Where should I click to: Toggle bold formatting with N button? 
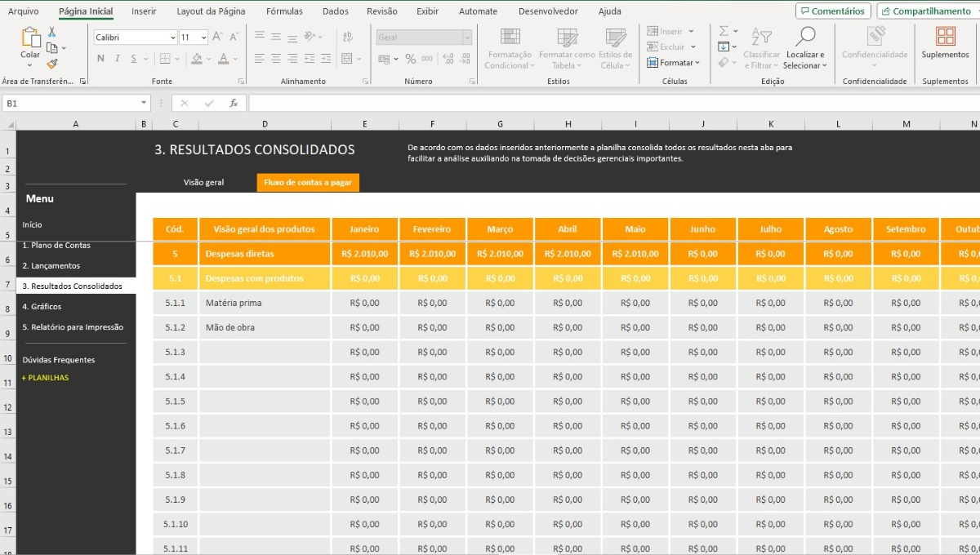point(100,59)
